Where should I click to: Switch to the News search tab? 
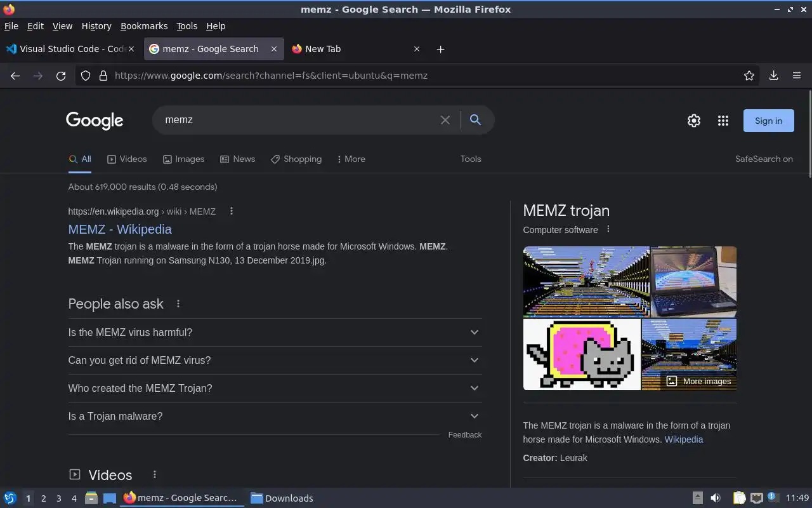tap(237, 159)
